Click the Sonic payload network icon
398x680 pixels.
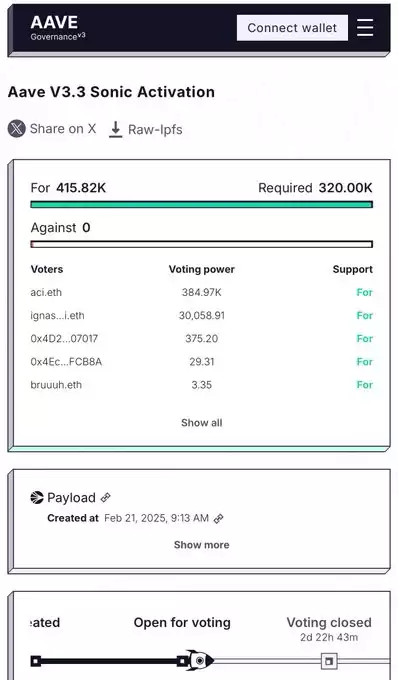37,497
